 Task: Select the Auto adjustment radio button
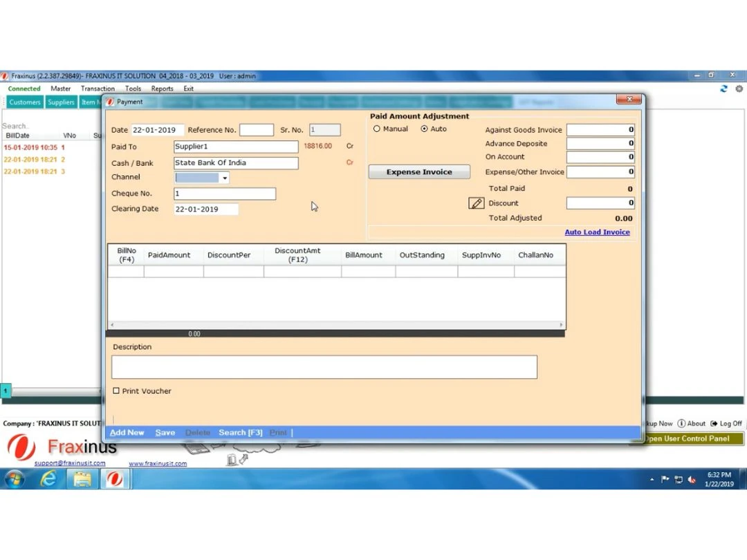coord(425,129)
